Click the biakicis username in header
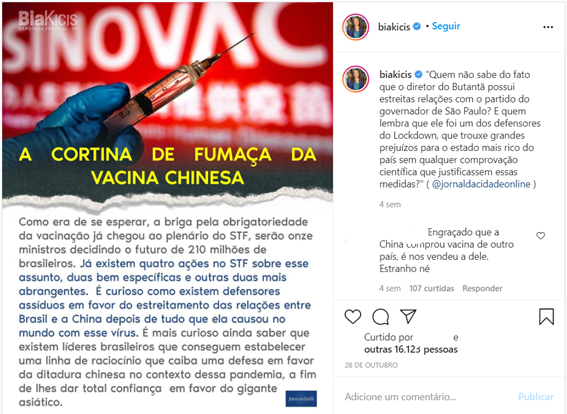The image size is (567, 414). [x=394, y=27]
